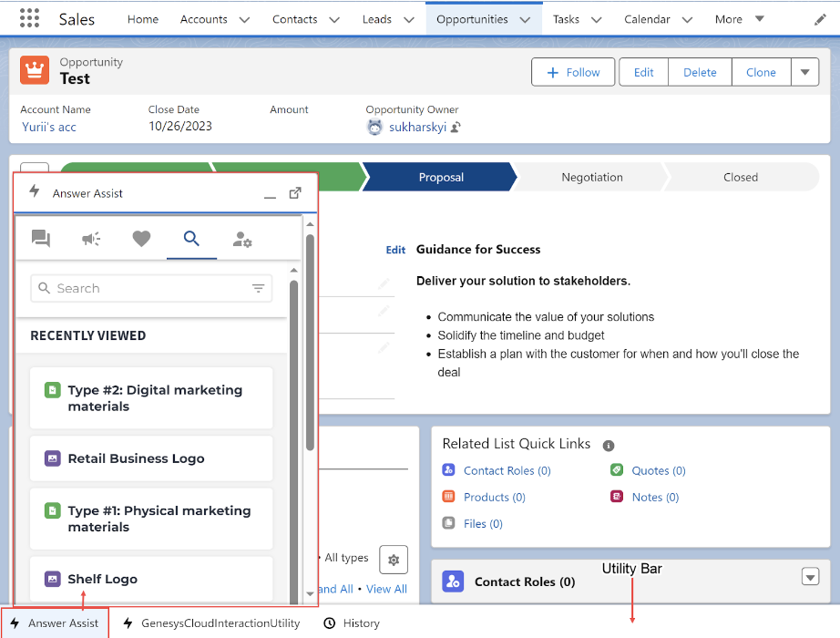Click the Files quick link icon

pos(448,523)
